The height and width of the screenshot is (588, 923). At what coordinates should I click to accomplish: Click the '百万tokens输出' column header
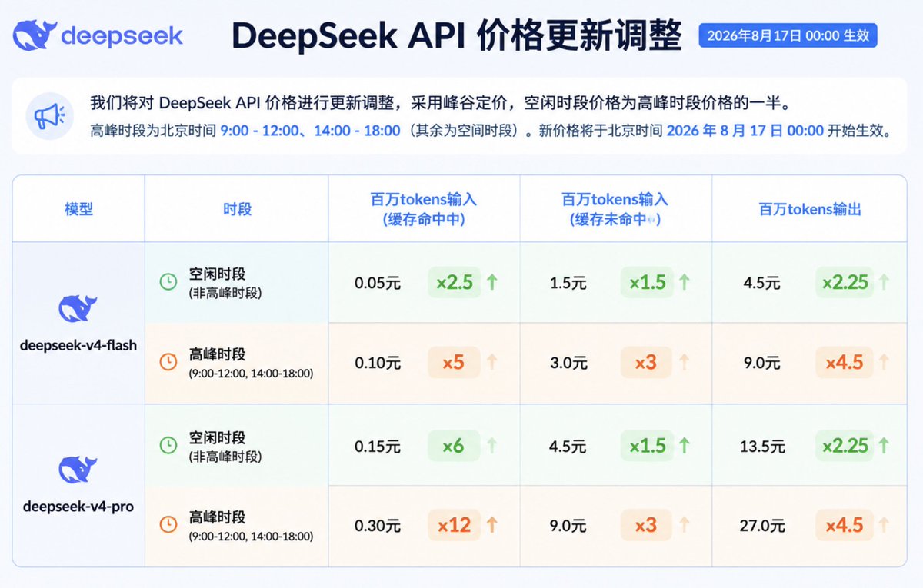(x=810, y=209)
